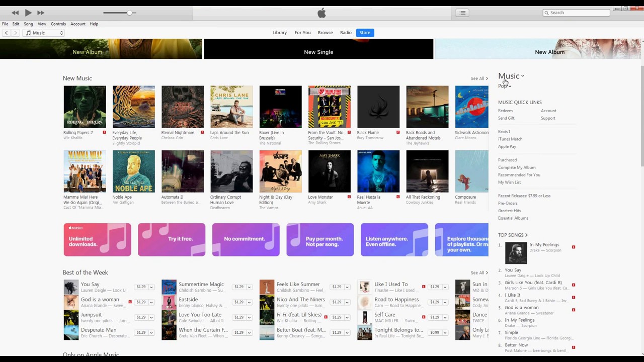Click In My Feelings top song artwork
Screen dimensions: 644x362
tap(516, 253)
